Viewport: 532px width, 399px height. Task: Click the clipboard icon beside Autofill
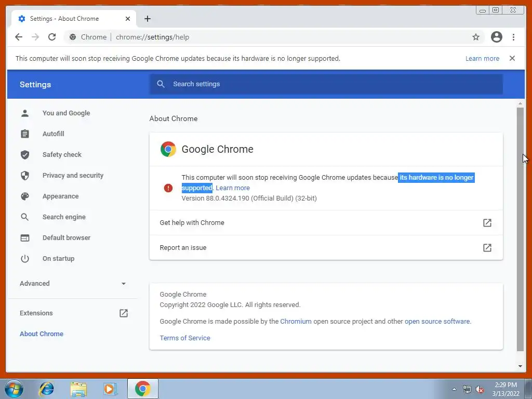click(25, 134)
